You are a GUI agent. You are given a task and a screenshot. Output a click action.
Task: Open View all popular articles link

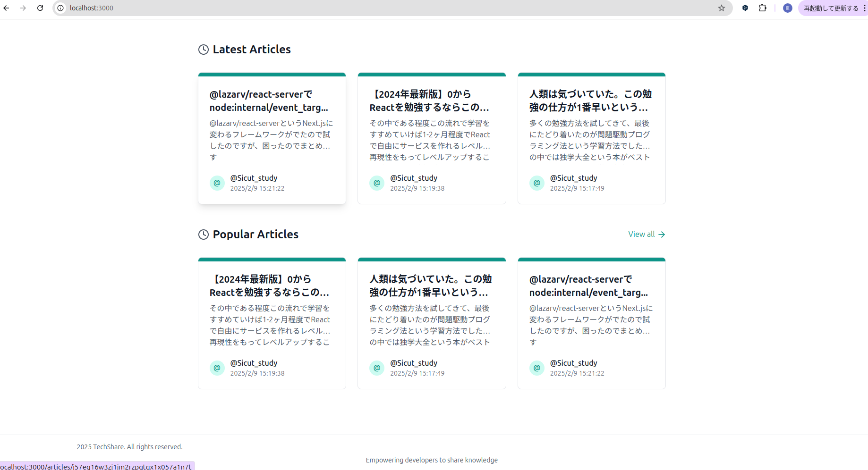pyautogui.click(x=647, y=235)
